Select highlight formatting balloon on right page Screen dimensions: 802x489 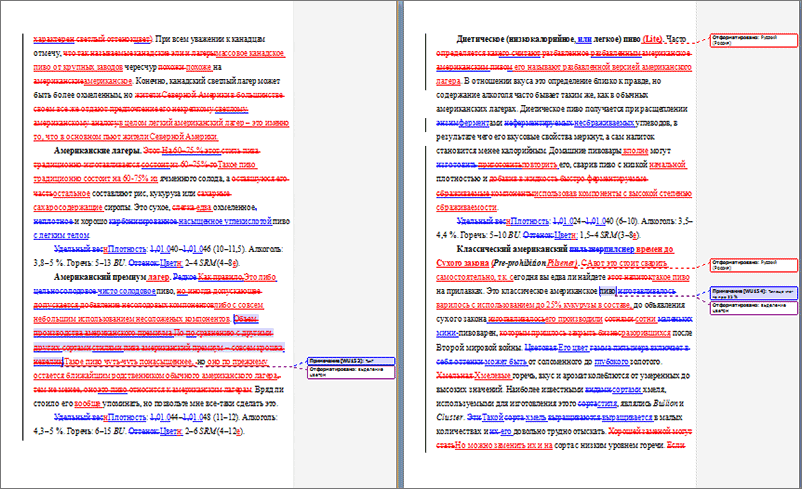coord(753,308)
